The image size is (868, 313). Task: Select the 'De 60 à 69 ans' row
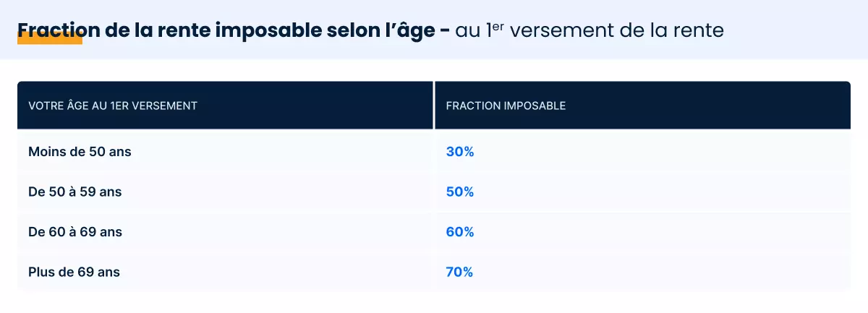[434, 232]
